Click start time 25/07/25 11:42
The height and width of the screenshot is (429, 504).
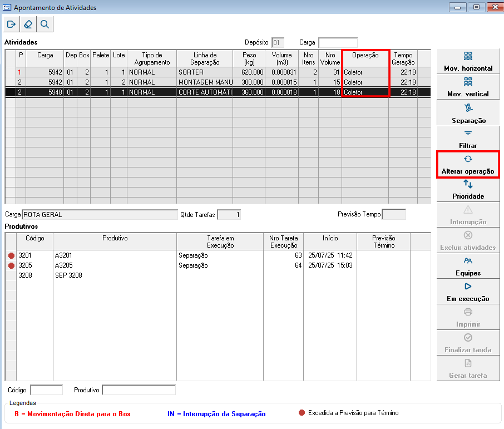point(330,255)
